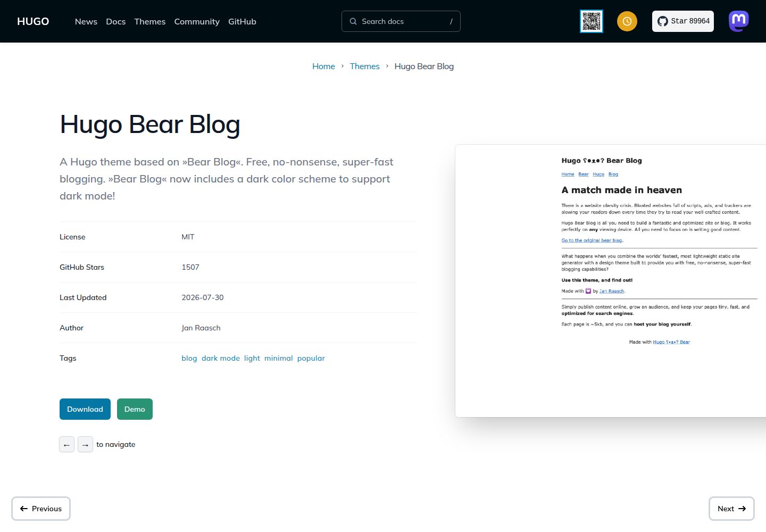Open the Mastodon icon link
Image resolution: width=766 pixels, height=532 pixels.
click(739, 21)
